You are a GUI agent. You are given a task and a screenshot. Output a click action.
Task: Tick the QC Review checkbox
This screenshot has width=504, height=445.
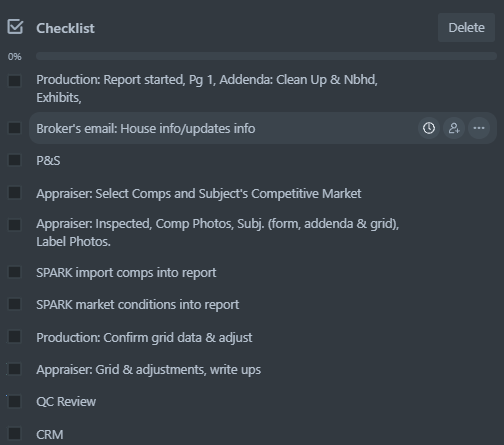[14, 401]
